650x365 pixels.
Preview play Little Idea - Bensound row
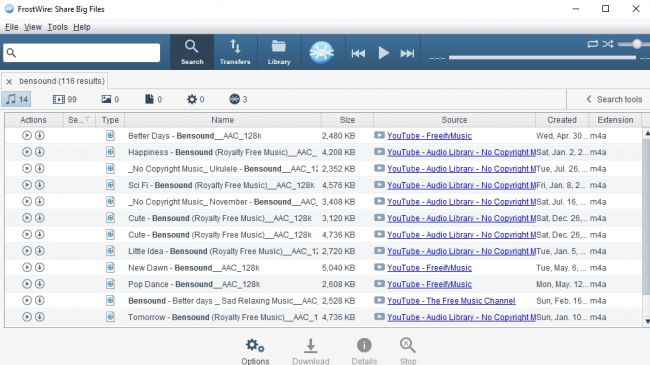coord(27,251)
